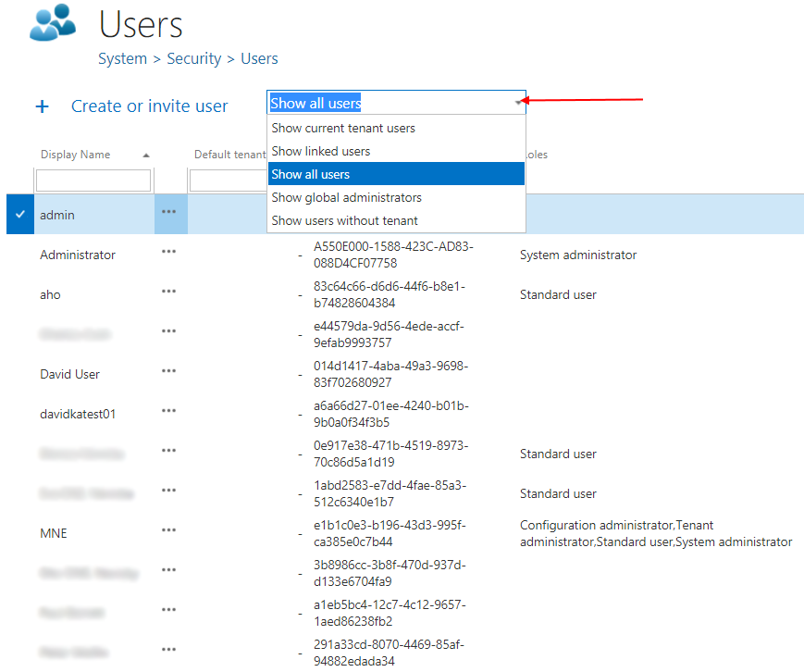Sort by Display Name column arrow
This screenshot has width=804, height=672.
(x=146, y=156)
